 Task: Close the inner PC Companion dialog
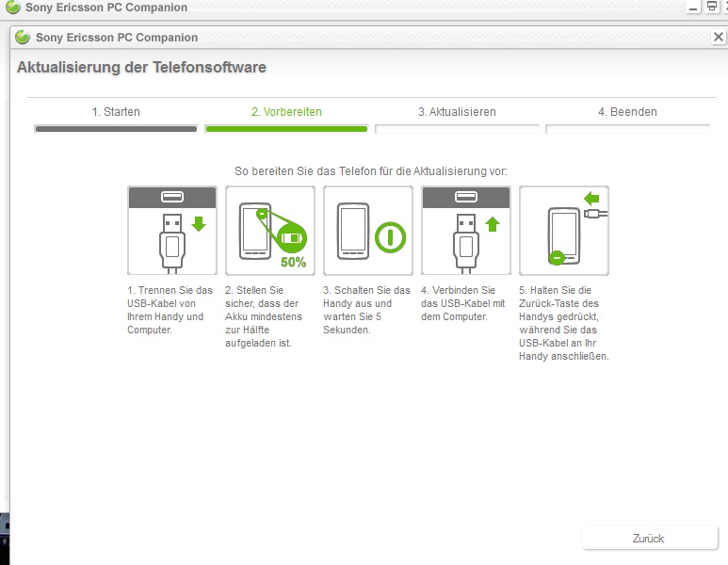718,37
